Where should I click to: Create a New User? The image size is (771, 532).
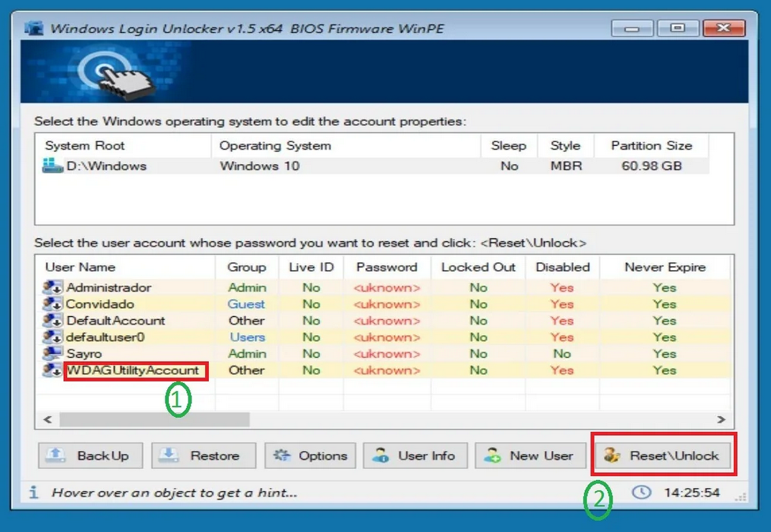tap(531, 456)
